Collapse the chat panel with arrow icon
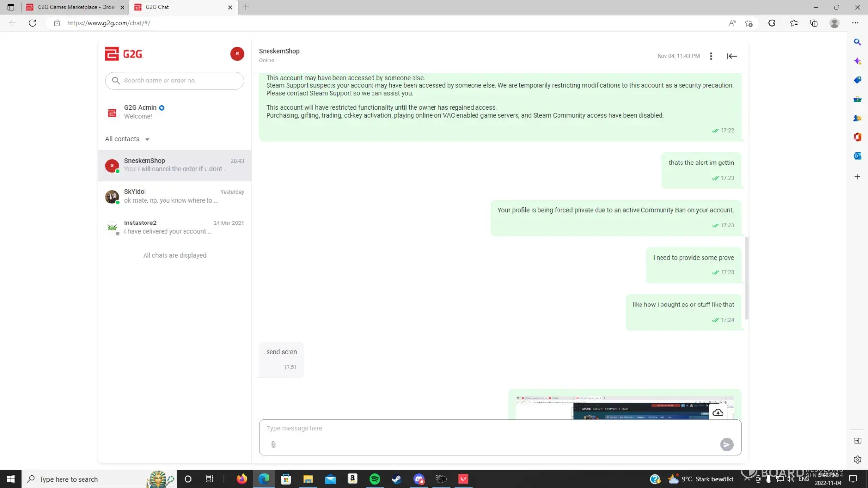 tap(731, 56)
